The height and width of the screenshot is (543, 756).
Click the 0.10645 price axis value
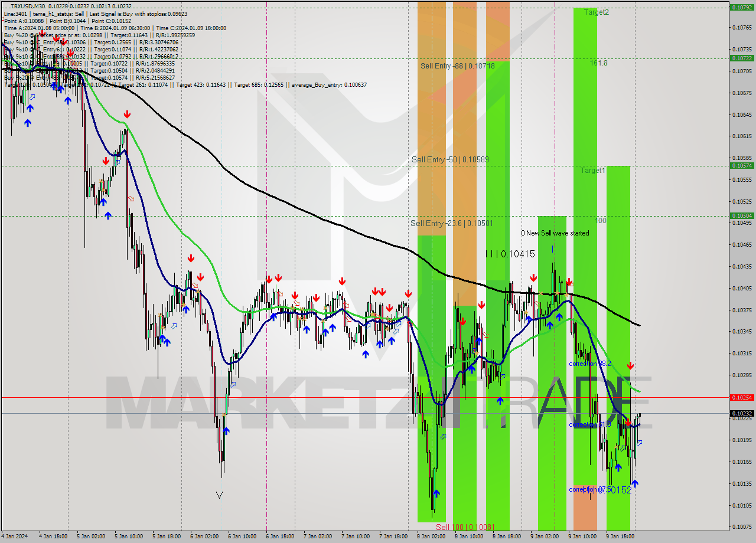tap(742, 114)
